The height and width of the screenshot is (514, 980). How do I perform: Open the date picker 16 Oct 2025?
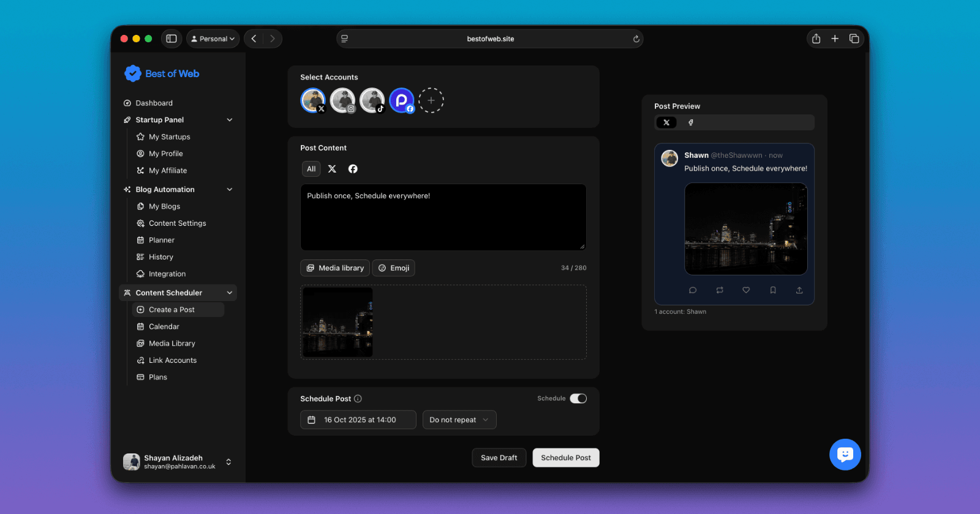click(x=358, y=420)
